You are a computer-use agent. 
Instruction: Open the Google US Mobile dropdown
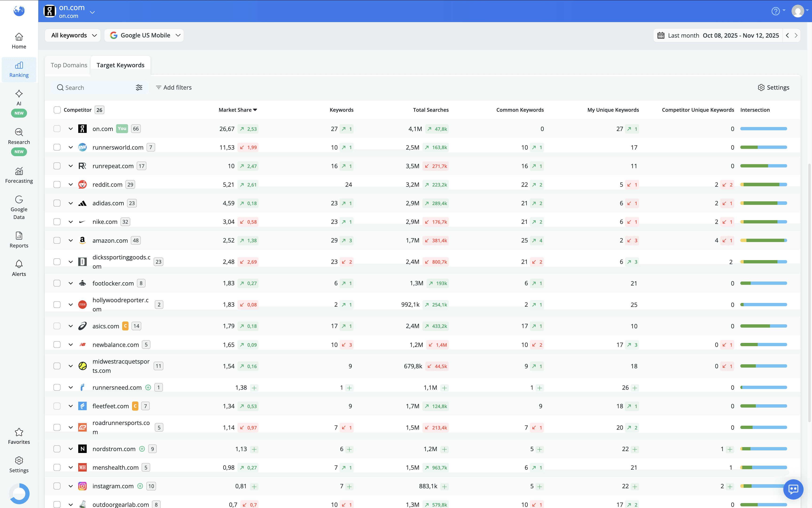click(x=144, y=35)
